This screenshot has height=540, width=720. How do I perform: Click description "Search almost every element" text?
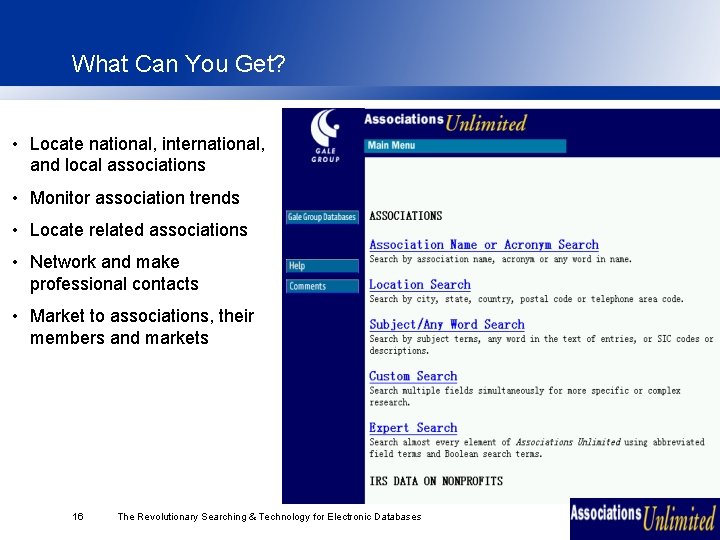537,448
